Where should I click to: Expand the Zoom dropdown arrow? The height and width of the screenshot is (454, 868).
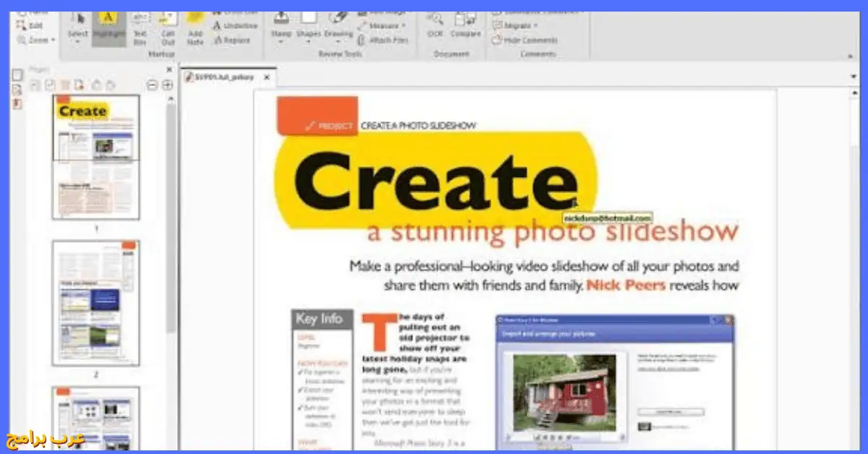(53, 40)
